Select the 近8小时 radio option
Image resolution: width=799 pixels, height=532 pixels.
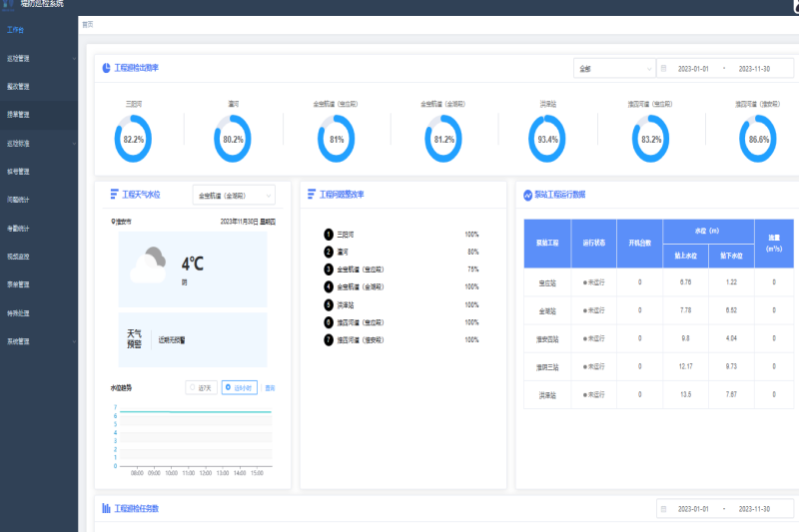point(239,387)
